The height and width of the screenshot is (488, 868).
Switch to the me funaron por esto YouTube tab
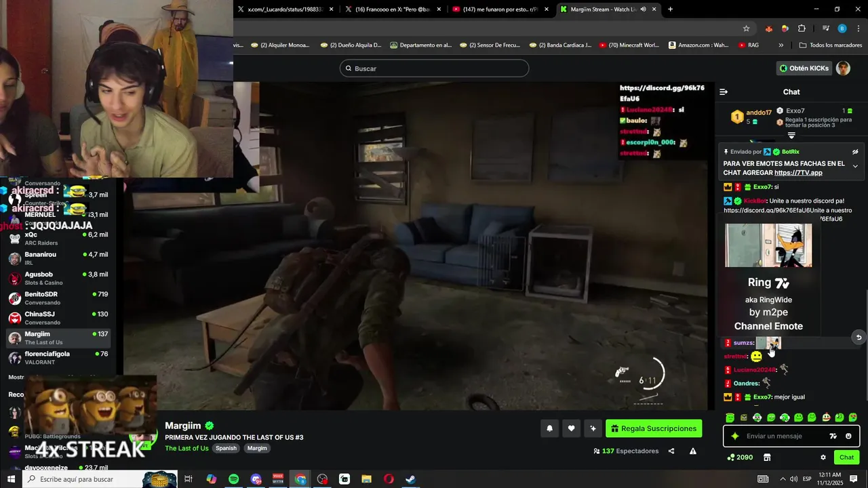[500, 9]
